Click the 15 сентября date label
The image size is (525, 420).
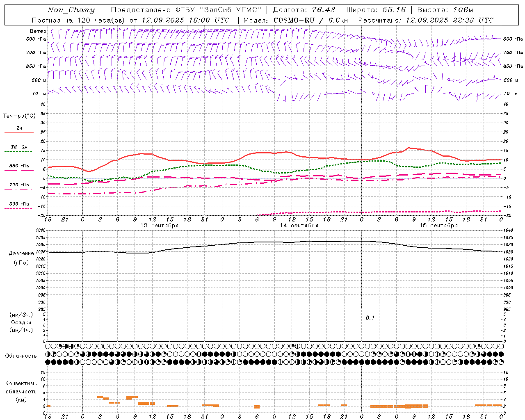coord(438,226)
